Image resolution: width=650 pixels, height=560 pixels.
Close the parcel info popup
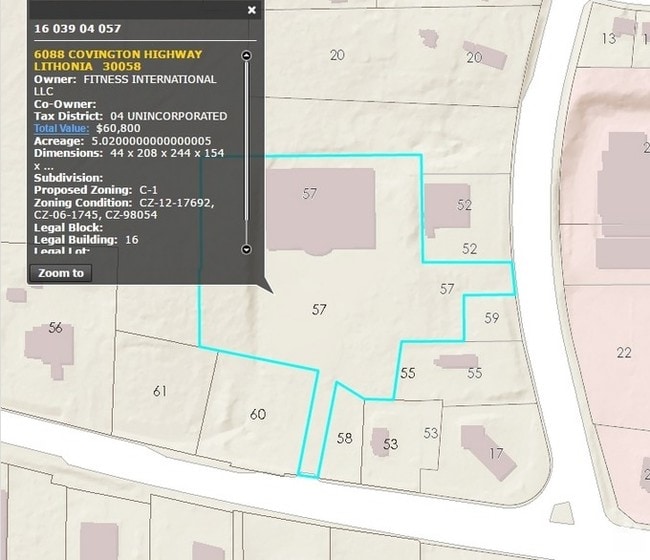pos(252,10)
